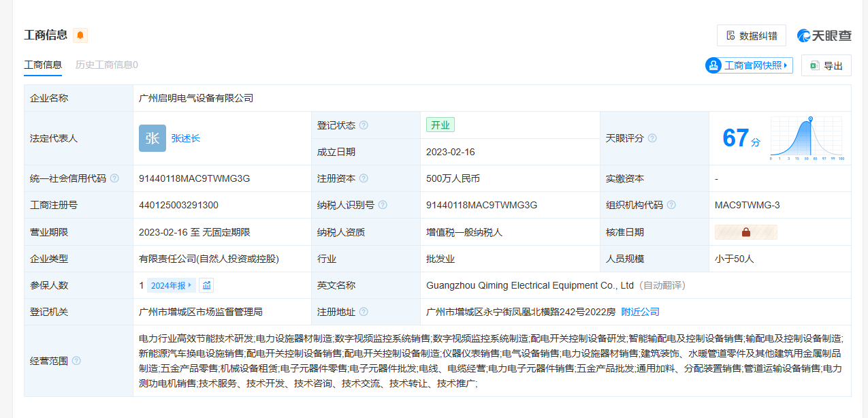Click the 数据纠错 button

click(x=751, y=35)
